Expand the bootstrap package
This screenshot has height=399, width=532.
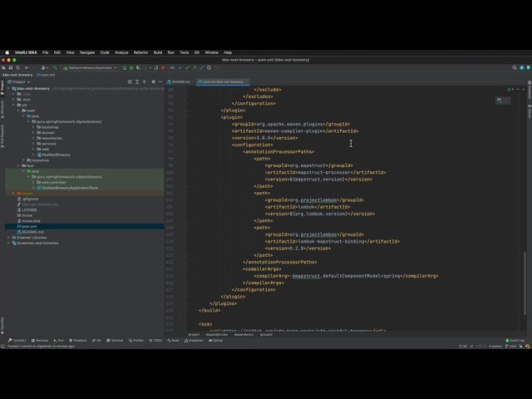[x=33, y=127]
